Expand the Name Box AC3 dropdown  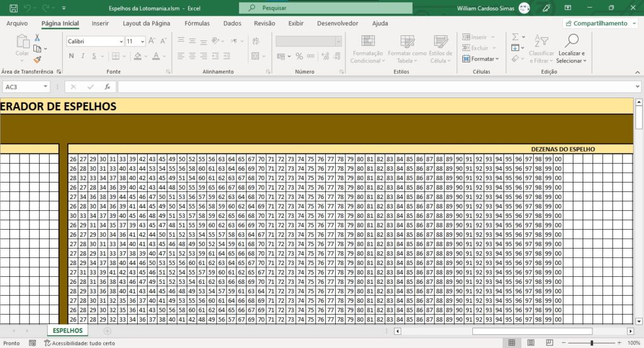tap(45, 87)
